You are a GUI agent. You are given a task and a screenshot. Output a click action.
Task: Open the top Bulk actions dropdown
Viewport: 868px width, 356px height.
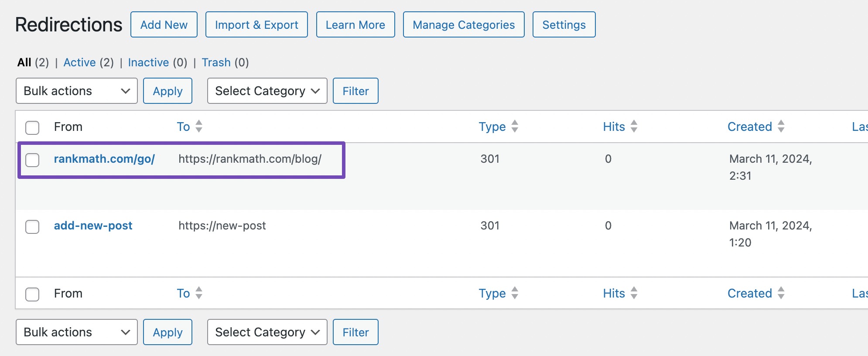(77, 91)
